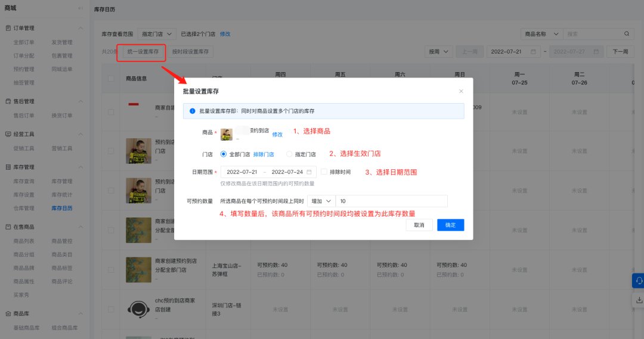Open the calendar icon for start date 2022-07-21
Image resolution: width=644 pixels, height=339 pixels.
coord(533,52)
